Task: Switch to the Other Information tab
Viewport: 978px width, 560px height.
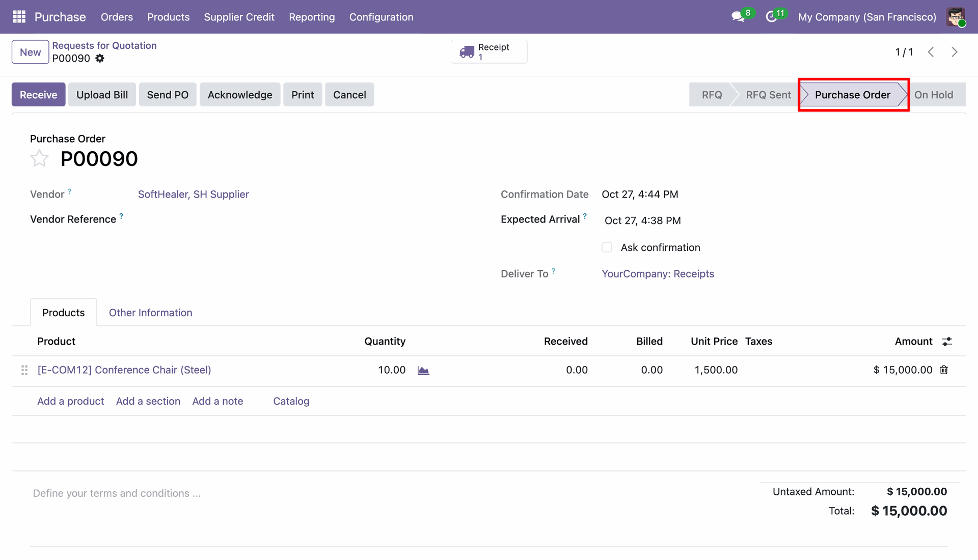Action: click(150, 313)
